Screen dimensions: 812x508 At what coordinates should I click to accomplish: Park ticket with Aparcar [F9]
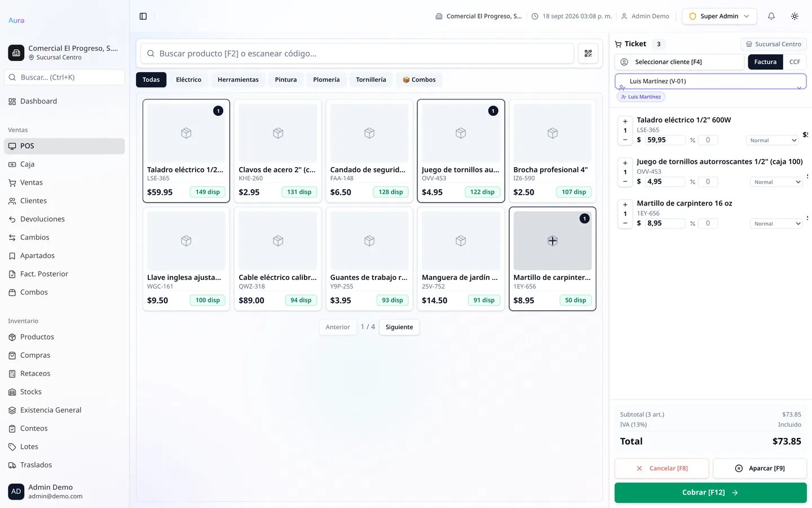point(760,468)
